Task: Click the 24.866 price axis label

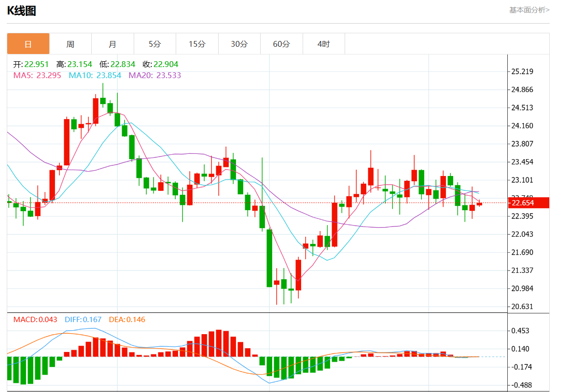Action: [x=522, y=90]
